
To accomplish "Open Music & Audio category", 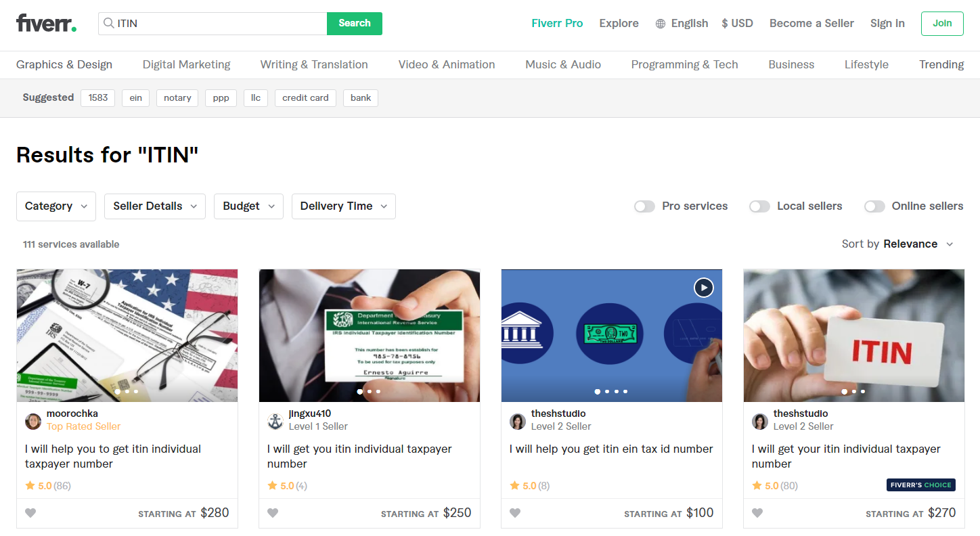I will (x=563, y=64).
